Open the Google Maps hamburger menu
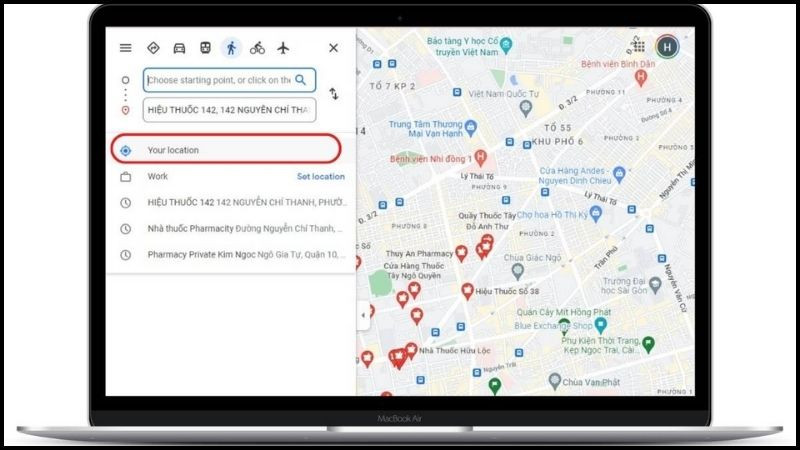 coord(125,47)
